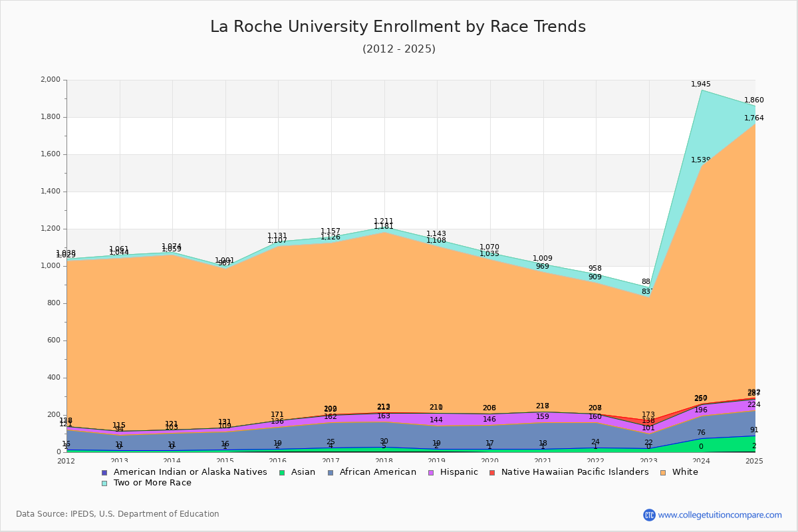This screenshot has width=798, height=532.
Task: Hide the Hispanic series via legend label
Action: pos(459,472)
